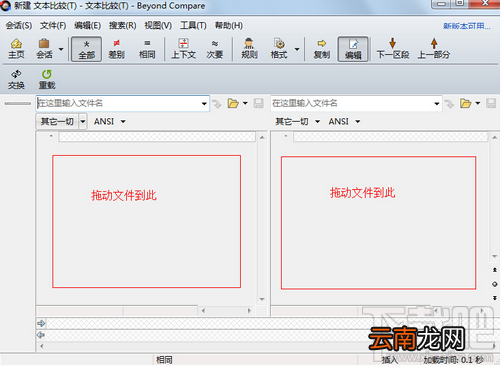Viewport: 502px width, 367px height.
Task: Click the 插入 status bar indicator
Action: point(390,360)
